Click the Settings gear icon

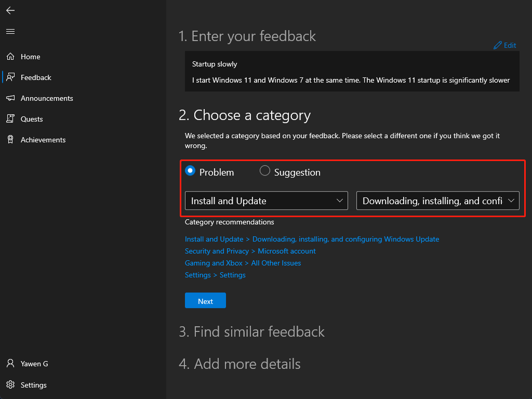pos(10,385)
